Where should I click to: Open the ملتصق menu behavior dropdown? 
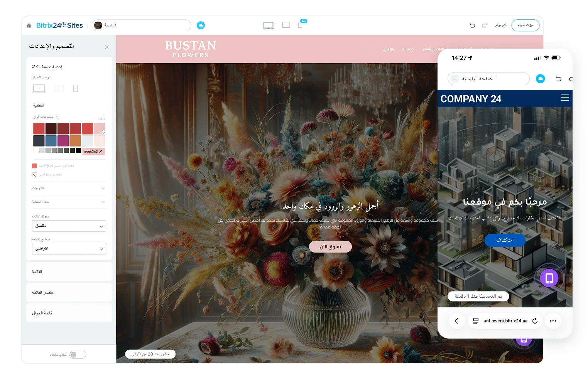point(69,226)
